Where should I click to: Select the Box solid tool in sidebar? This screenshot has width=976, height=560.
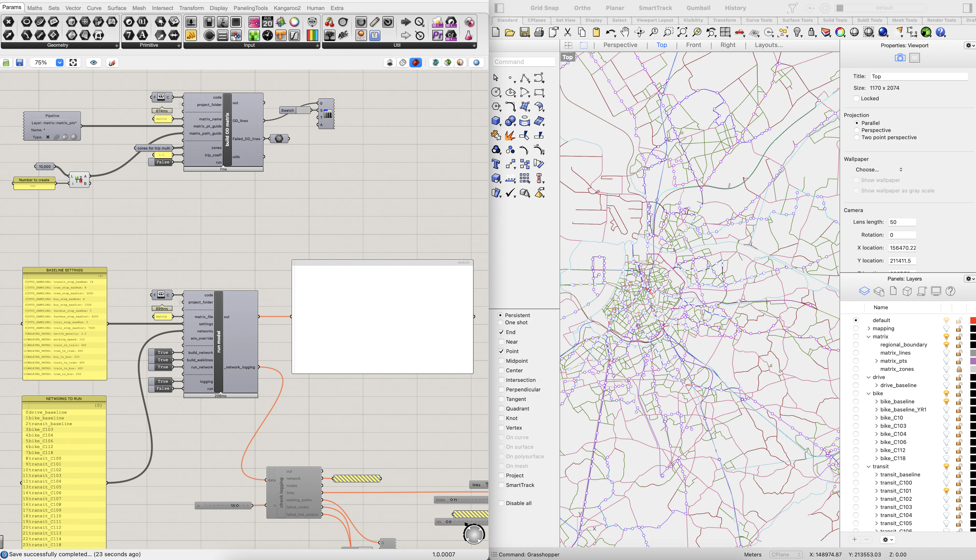496,121
